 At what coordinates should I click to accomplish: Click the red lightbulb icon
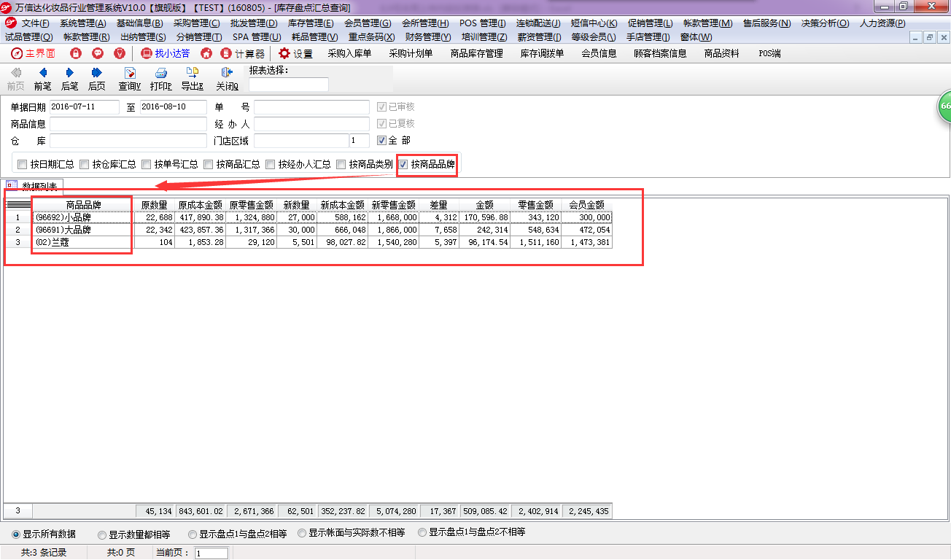point(120,53)
